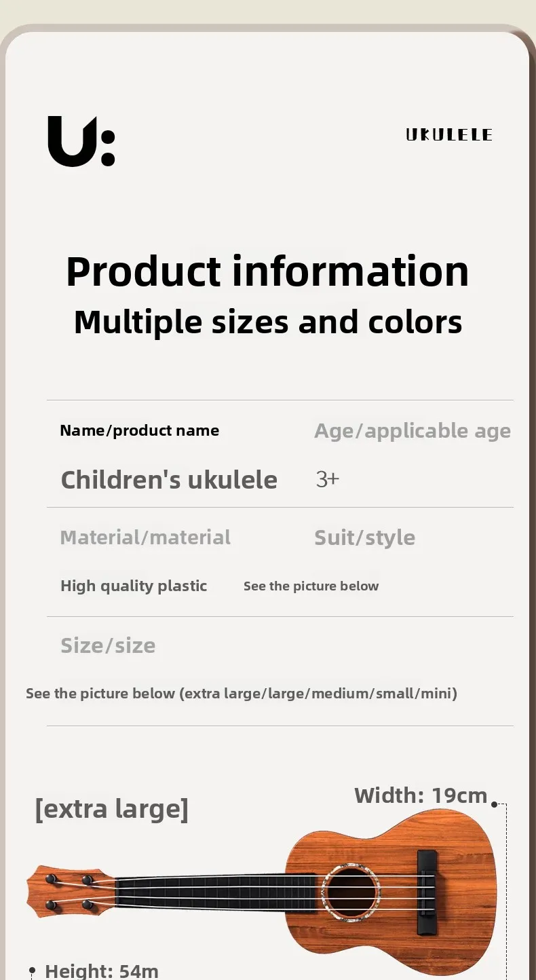Click the ukulele's round sound hole

350,890
